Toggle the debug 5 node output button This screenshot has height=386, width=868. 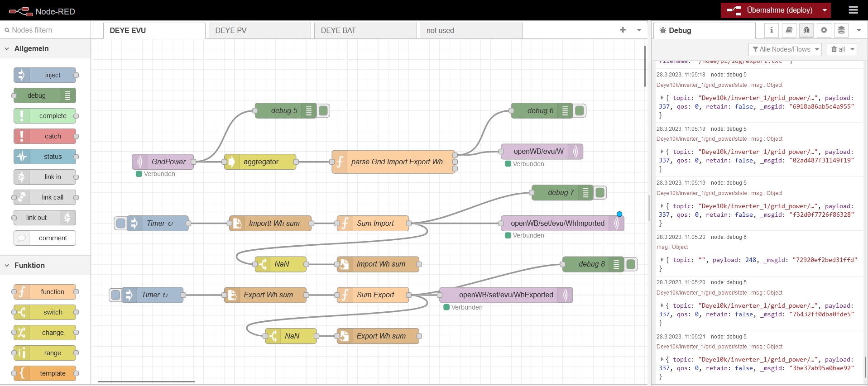click(x=323, y=110)
